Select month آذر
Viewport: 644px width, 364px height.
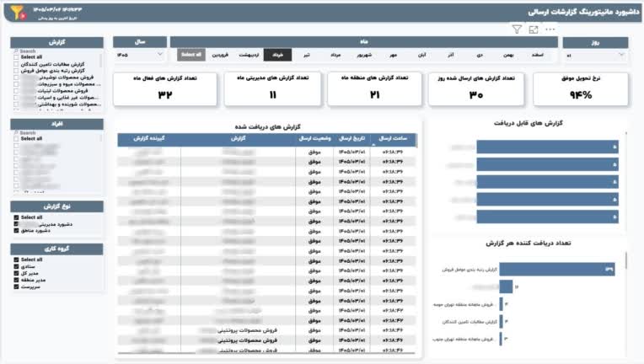pyautogui.click(x=451, y=55)
